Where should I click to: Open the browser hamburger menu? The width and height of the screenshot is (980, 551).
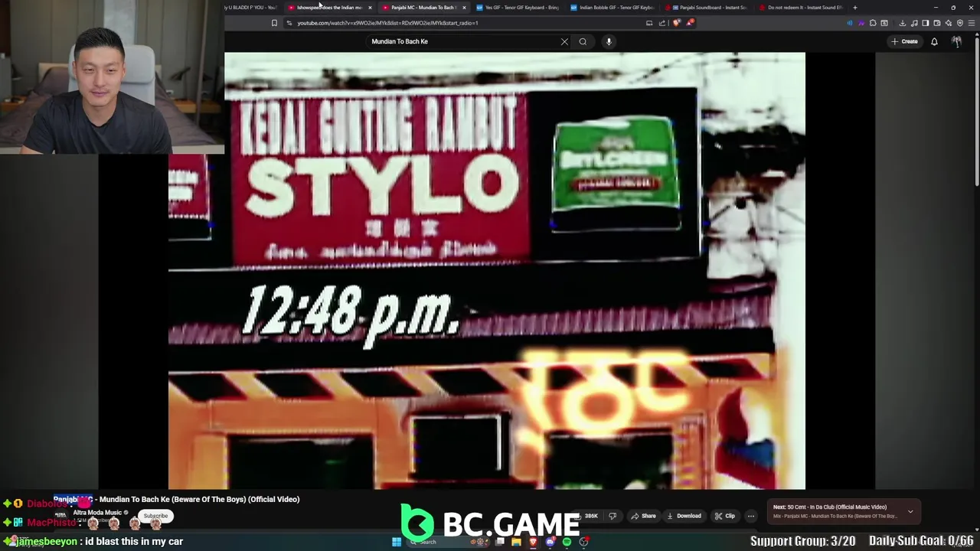[972, 23]
